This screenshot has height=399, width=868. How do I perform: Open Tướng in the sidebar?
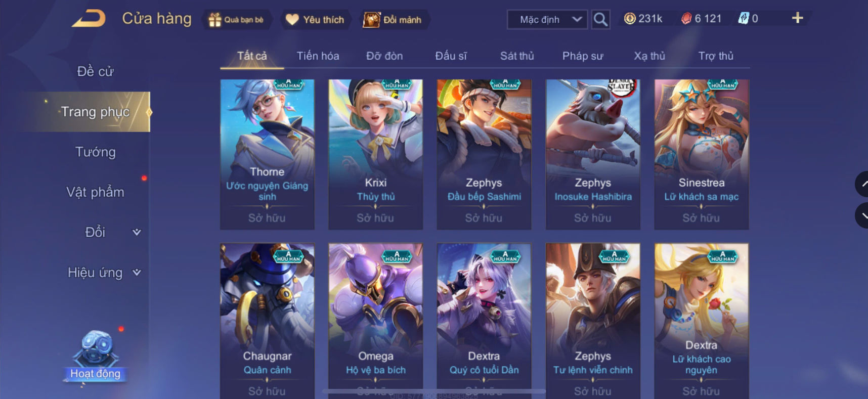(95, 152)
